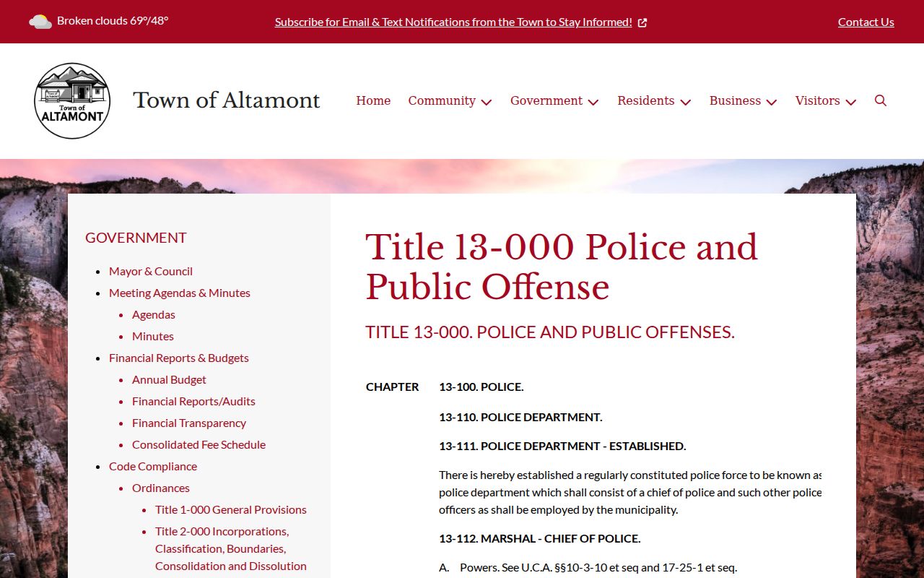The image size is (924, 578).
Task: Open the Community nav item
Action: [x=442, y=100]
